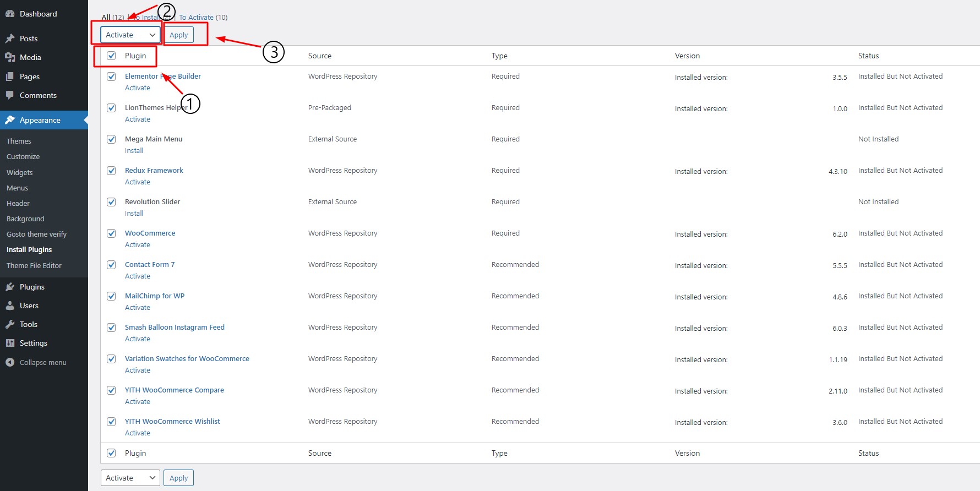The image size is (980, 491).
Task: Click the Comments speech bubble icon
Action: [x=10, y=95]
